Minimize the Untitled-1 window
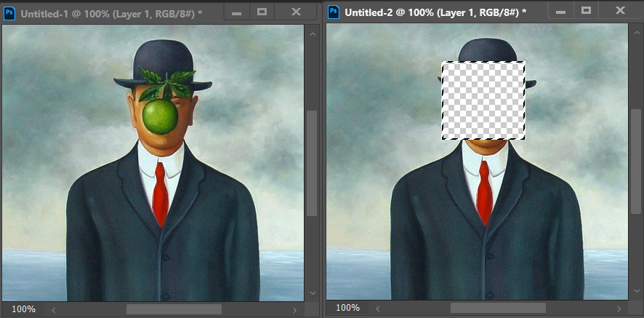 (236, 12)
